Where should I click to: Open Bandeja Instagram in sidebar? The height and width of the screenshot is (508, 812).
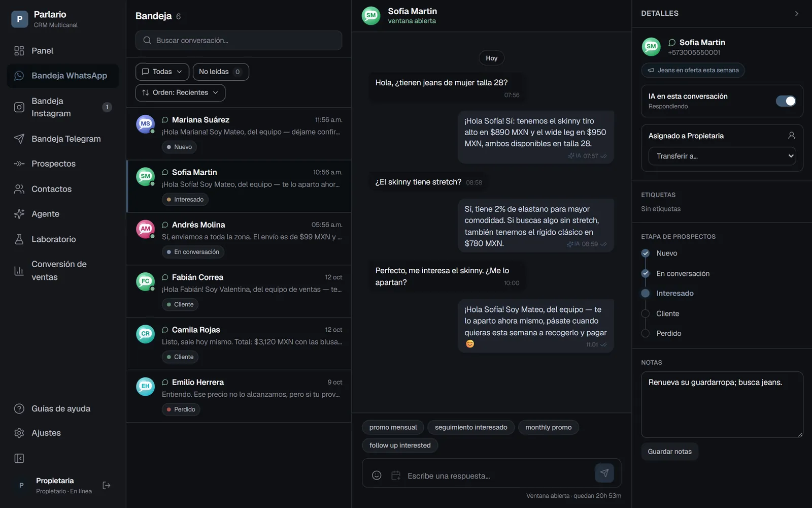pos(63,107)
